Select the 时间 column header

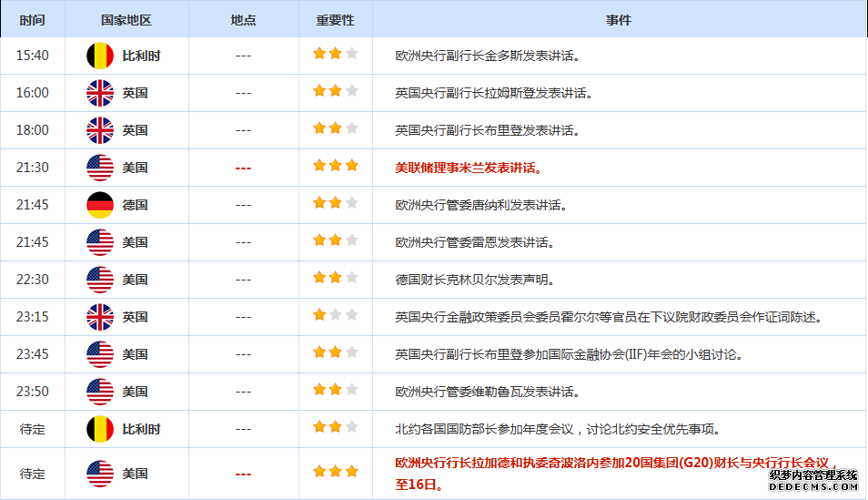[x=32, y=19]
